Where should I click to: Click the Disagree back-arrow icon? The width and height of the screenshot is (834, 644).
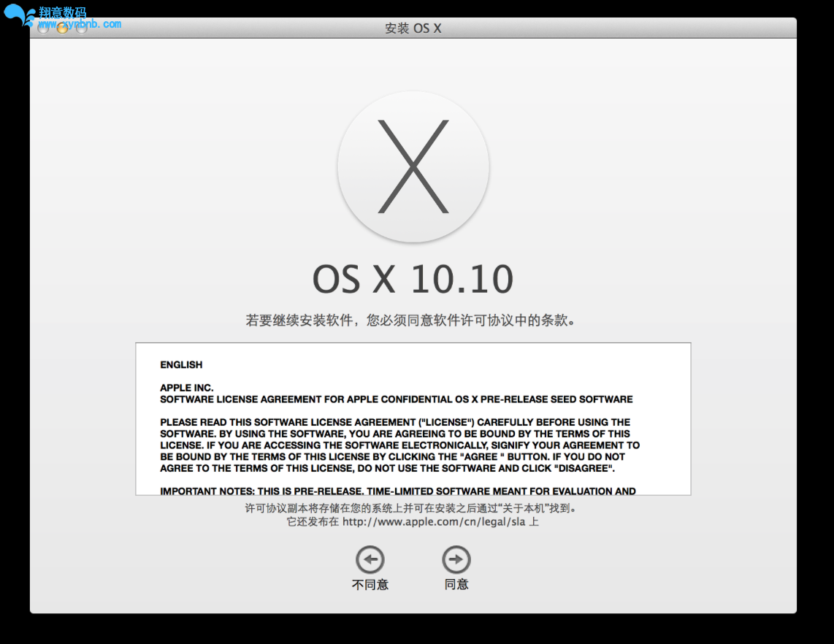click(x=370, y=559)
